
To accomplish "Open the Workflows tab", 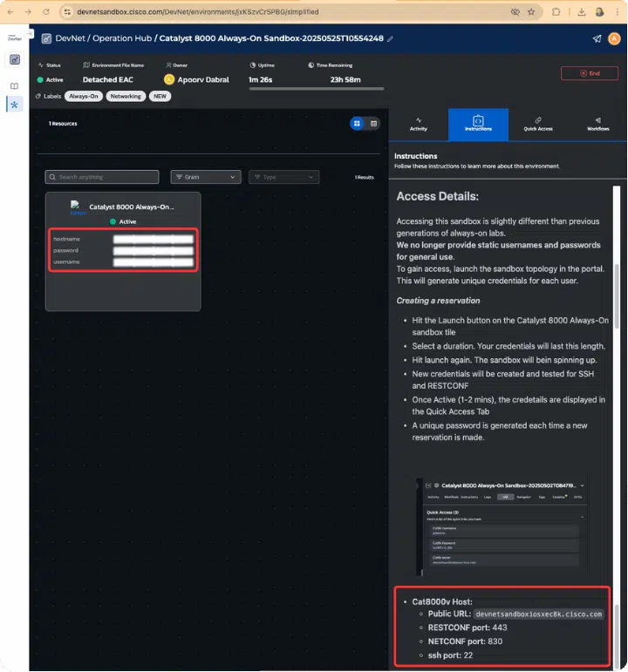I will pos(597,124).
